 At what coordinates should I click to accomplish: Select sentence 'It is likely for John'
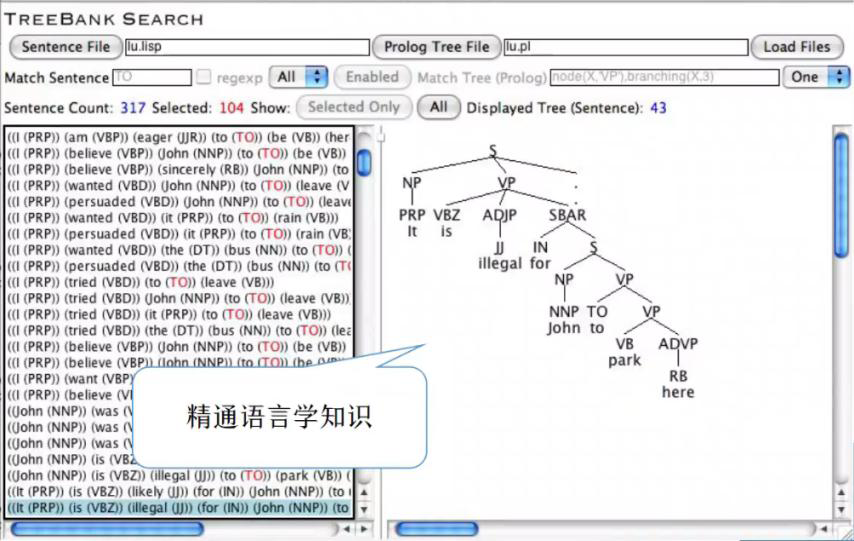click(179, 491)
